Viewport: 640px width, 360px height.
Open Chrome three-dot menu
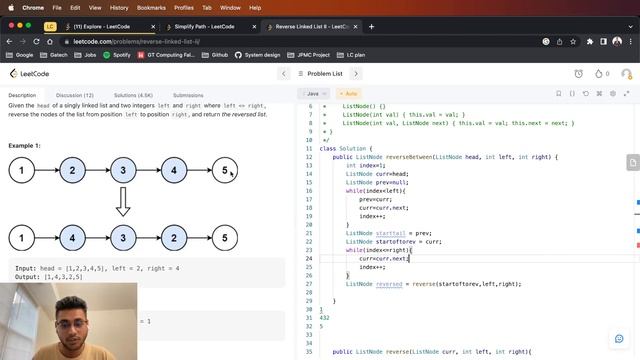631,41
